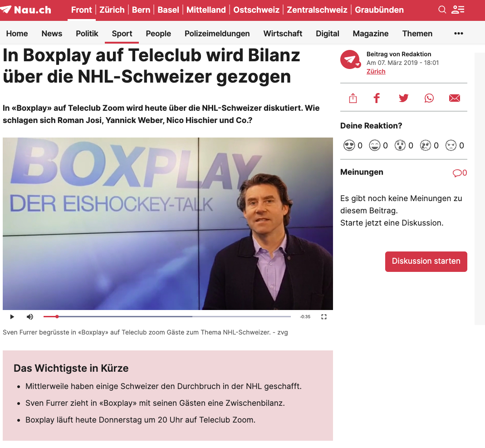
Task: Play the Boxplay video
Action: (12, 316)
